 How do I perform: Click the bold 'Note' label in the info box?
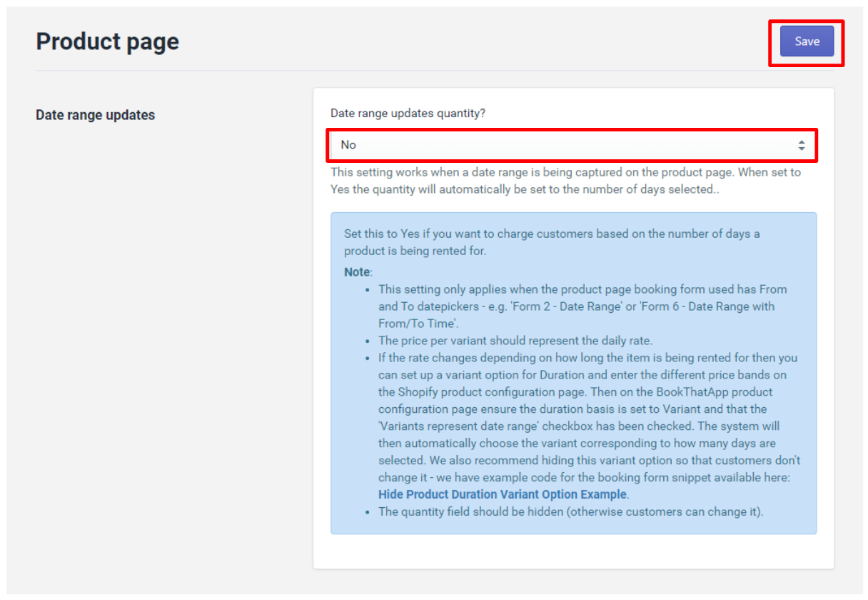click(x=357, y=272)
